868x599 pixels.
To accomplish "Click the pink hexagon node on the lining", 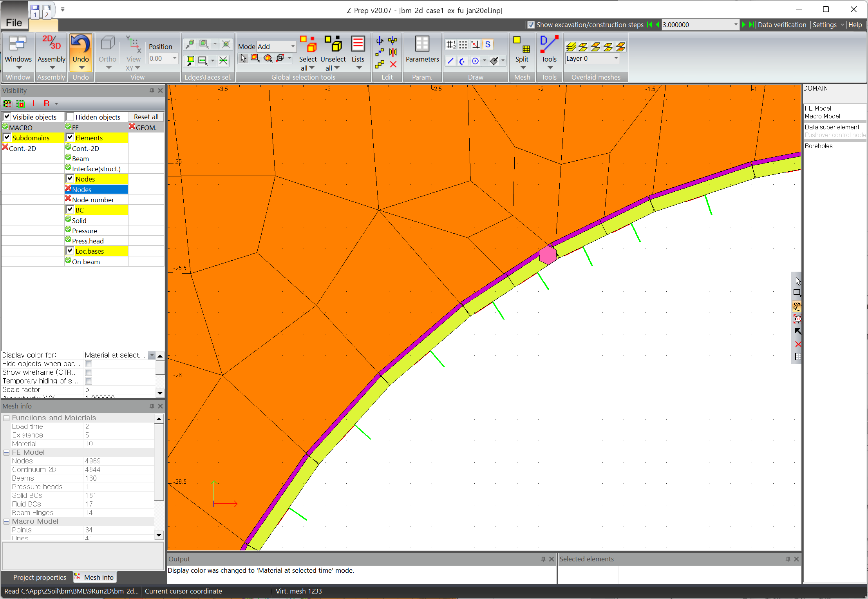I will 548,255.
